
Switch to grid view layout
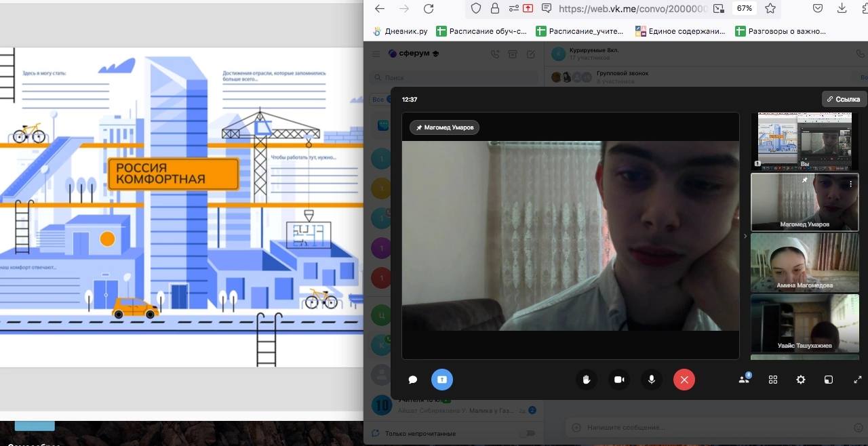(773, 380)
